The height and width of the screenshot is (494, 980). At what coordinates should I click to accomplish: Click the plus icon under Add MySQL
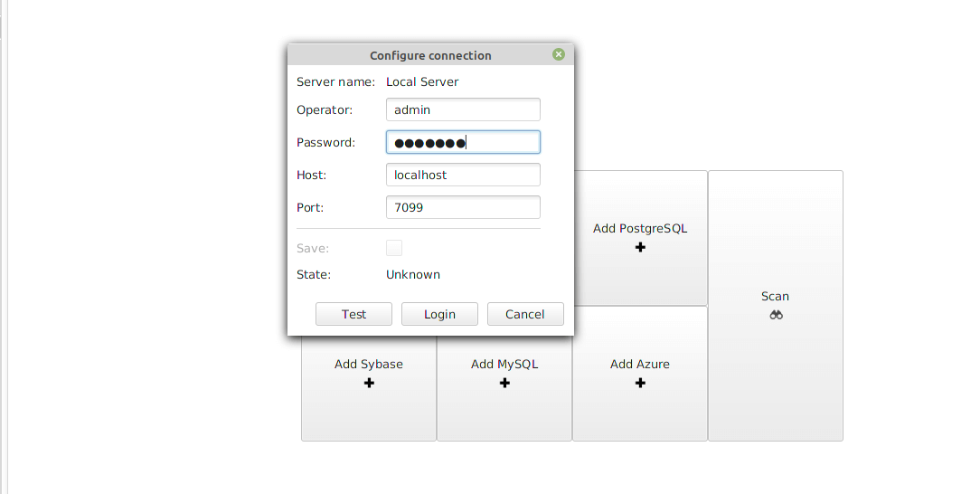504,383
